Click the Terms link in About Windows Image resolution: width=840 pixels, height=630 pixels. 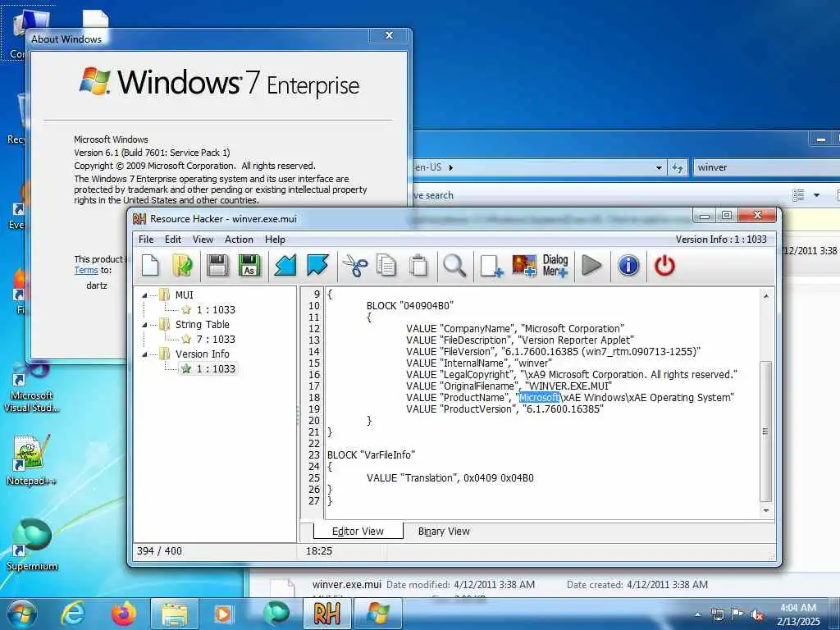(85, 270)
